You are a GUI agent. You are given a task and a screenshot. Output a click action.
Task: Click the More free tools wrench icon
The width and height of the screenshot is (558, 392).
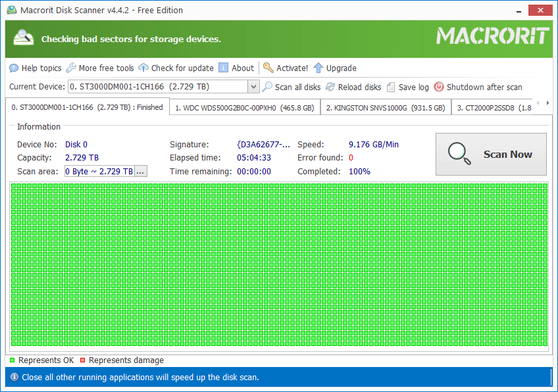point(71,68)
